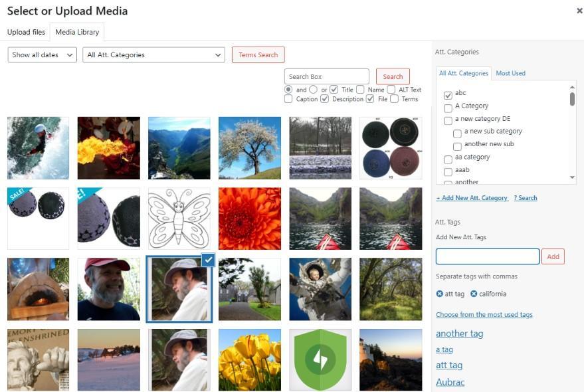This screenshot has width=584, height=392.
Task: Deselect the highlighted portrait via its checkmark badge
Action: point(208,260)
